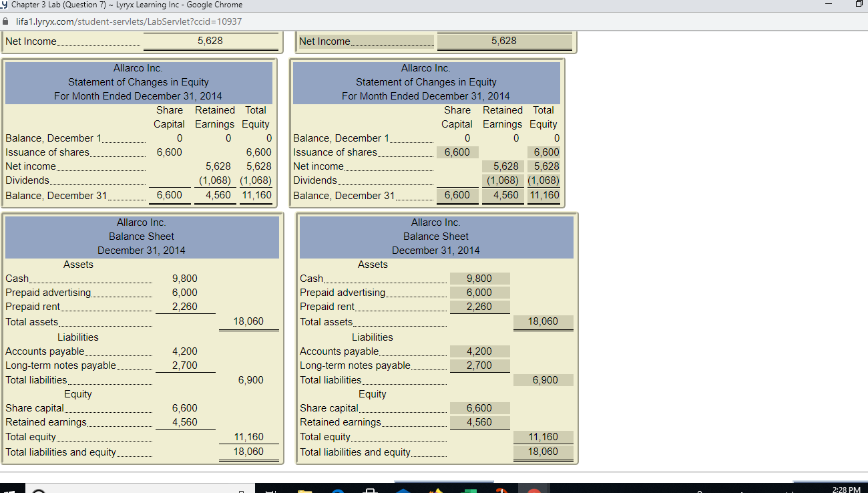Click the Accounts payable 4,200 input field

click(x=479, y=351)
